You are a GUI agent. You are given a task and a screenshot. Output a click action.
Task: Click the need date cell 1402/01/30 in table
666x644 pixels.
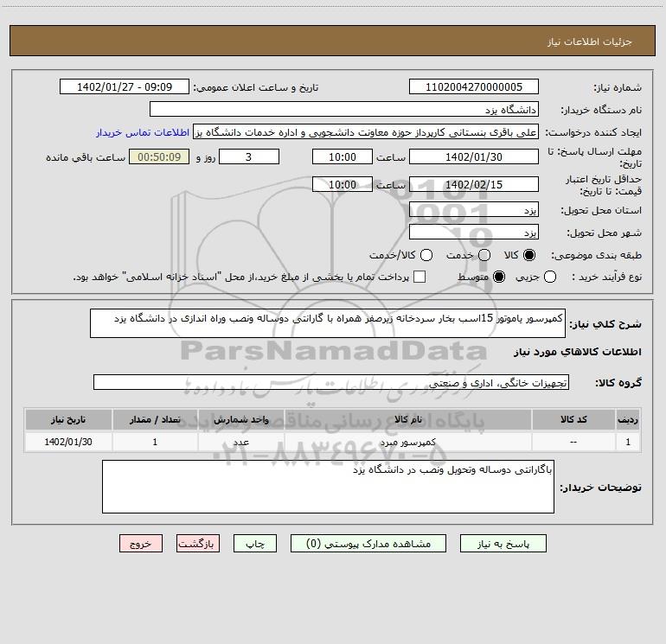point(68,442)
